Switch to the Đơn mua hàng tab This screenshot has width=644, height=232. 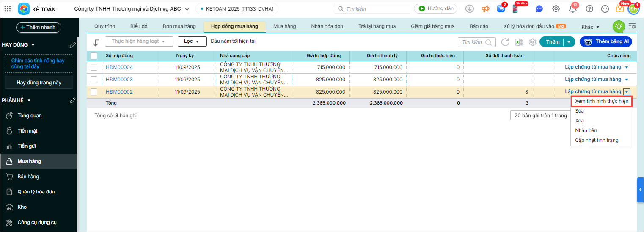click(179, 26)
